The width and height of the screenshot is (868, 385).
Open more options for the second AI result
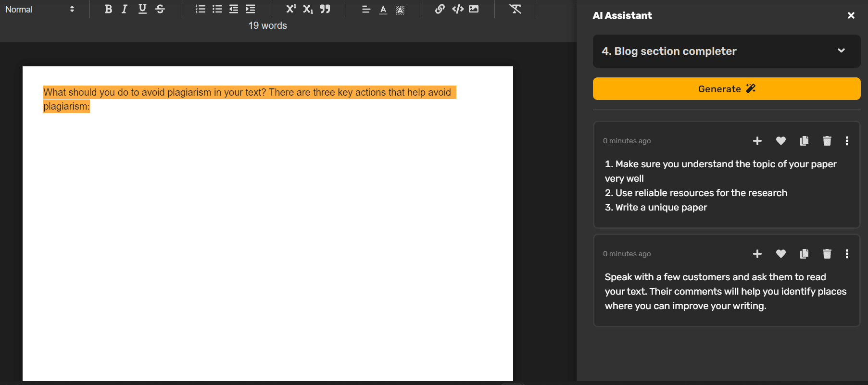(x=847, y=254)
